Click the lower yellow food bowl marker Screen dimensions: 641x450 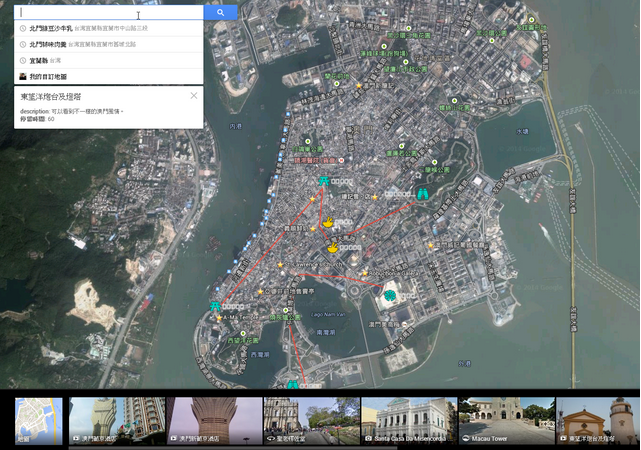tap(333, 247)
